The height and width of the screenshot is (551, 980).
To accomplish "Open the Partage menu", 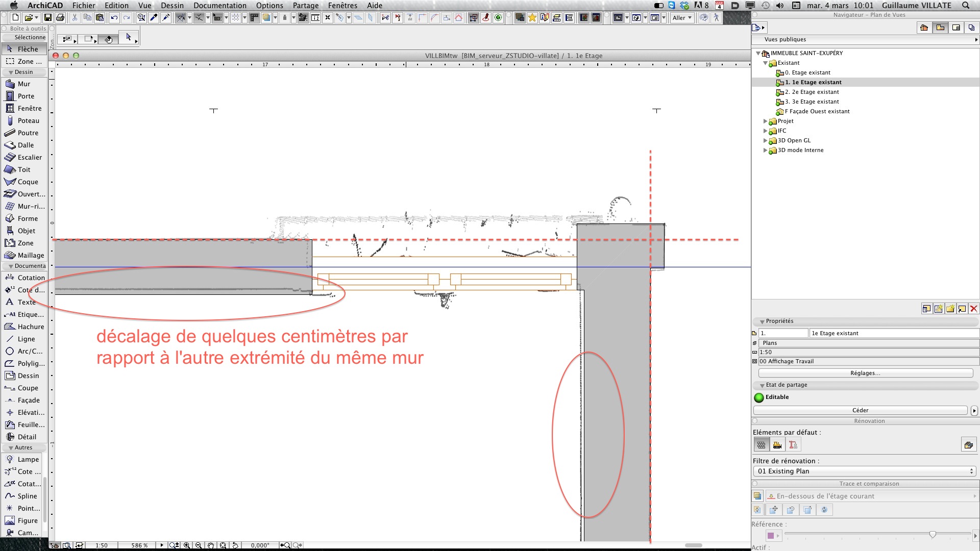I will (305, 6).
